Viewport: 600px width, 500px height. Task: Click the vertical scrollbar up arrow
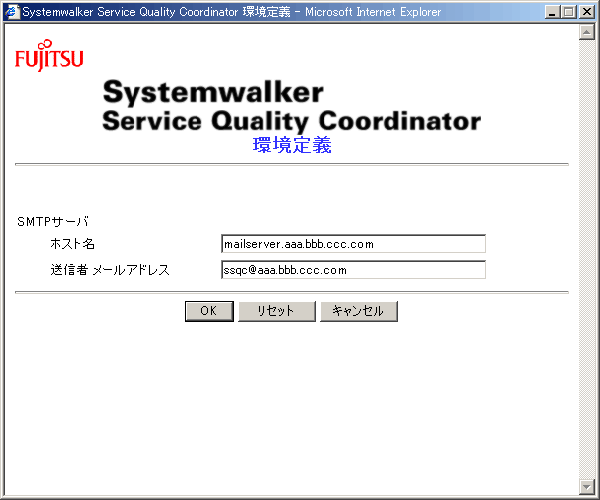pyautogui.click(x=587, y=31)
